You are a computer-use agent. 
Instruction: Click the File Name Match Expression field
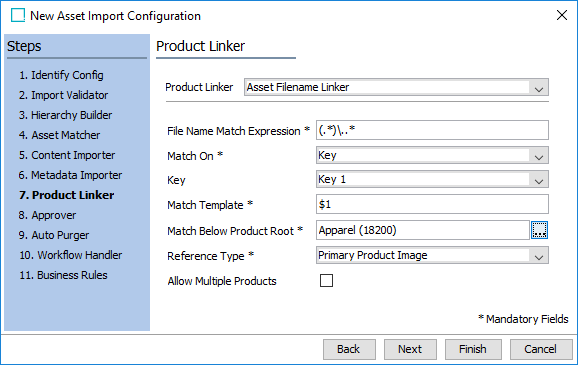[x=432, y=130]
